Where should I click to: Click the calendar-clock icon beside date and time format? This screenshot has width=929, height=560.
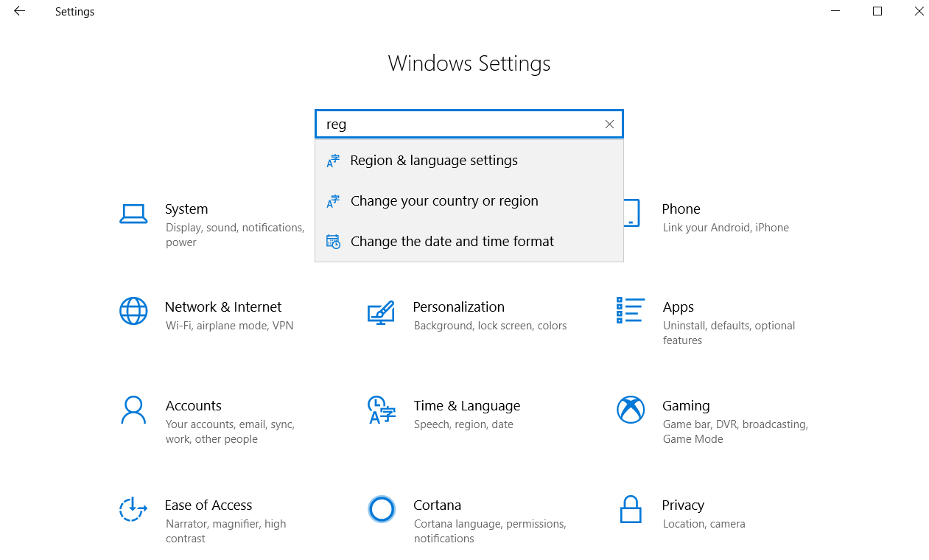[333, 242]
